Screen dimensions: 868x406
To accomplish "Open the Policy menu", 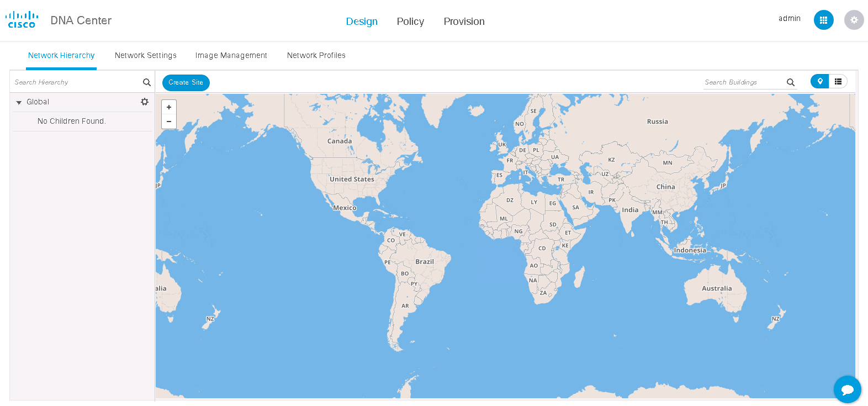I will (x=410, y=21).
